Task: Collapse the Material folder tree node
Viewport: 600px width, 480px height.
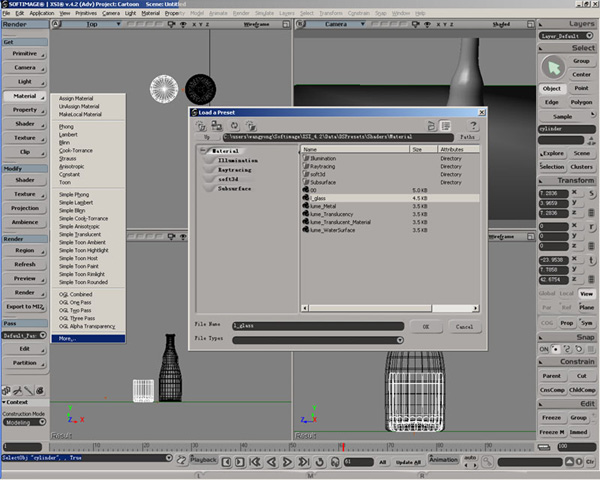Action: [203, 150]
